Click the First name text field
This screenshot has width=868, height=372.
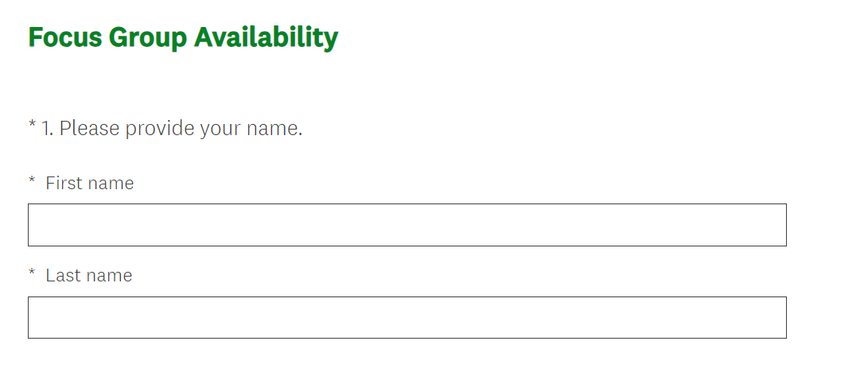407,225
